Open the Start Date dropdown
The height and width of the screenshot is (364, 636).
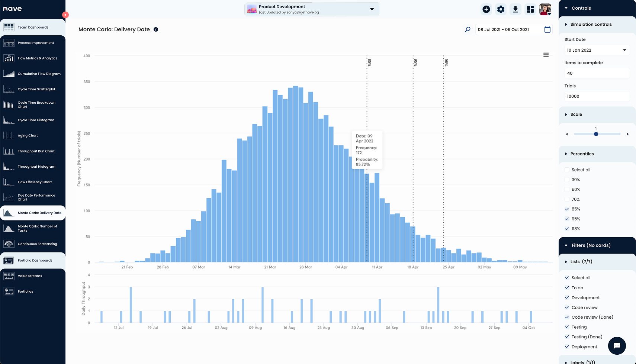[x=597, y=50]
